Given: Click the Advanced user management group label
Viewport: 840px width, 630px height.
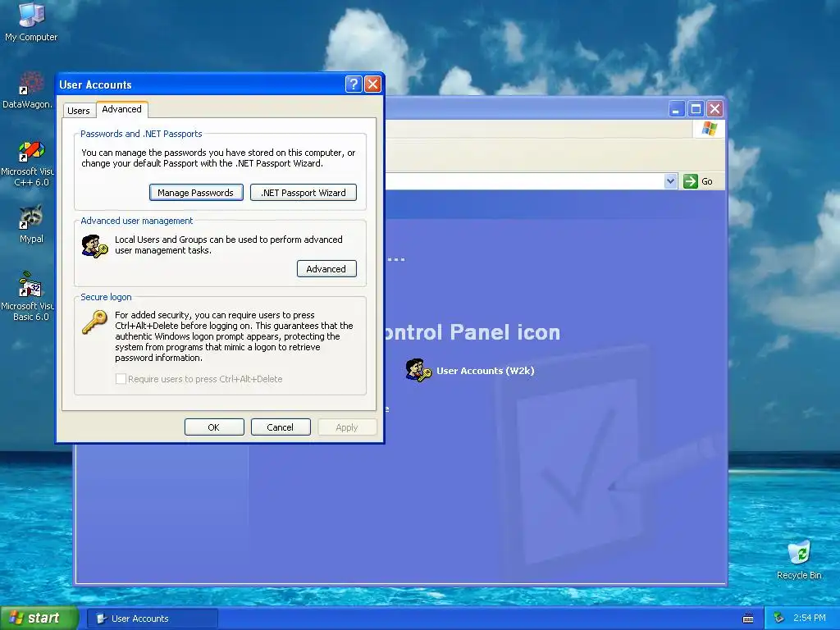Looking at the screenshot, I should click(137, 221).
